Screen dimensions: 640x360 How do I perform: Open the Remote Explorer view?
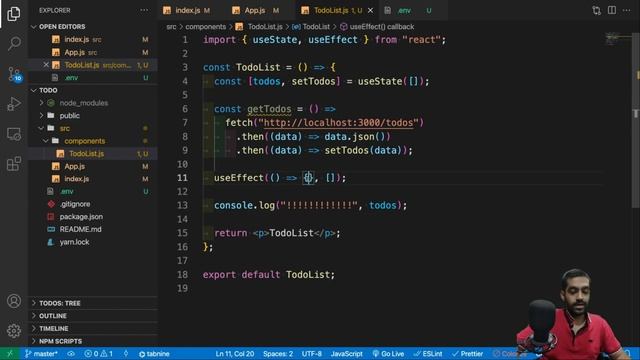click(x=14, y=134)
